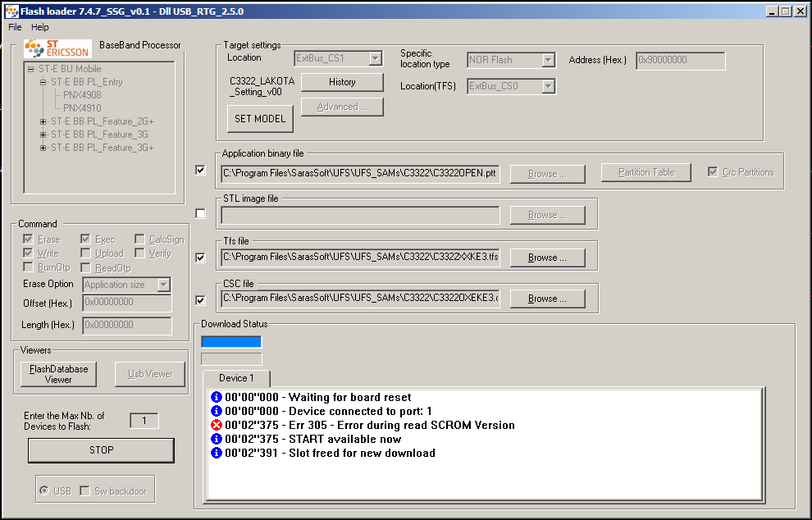Click the ST Ericsson logo

pos(57,48)
